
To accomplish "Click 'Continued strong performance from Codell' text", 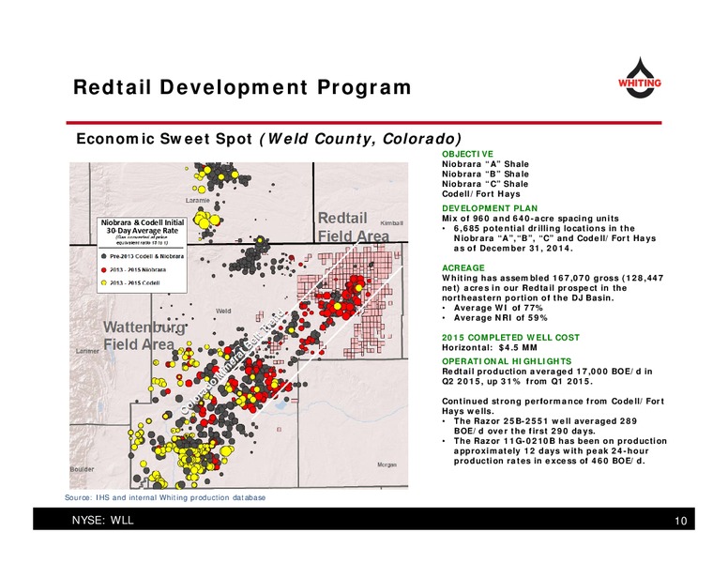I will tap(553, 406).
